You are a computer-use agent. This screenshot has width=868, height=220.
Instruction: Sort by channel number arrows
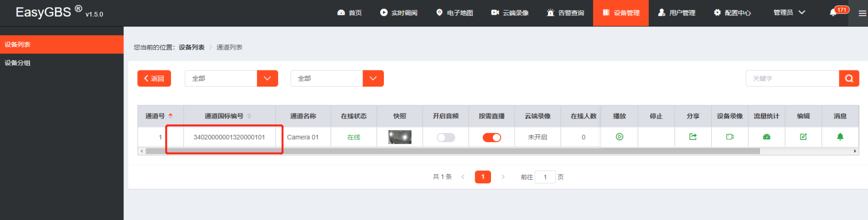tap(171, 116)
